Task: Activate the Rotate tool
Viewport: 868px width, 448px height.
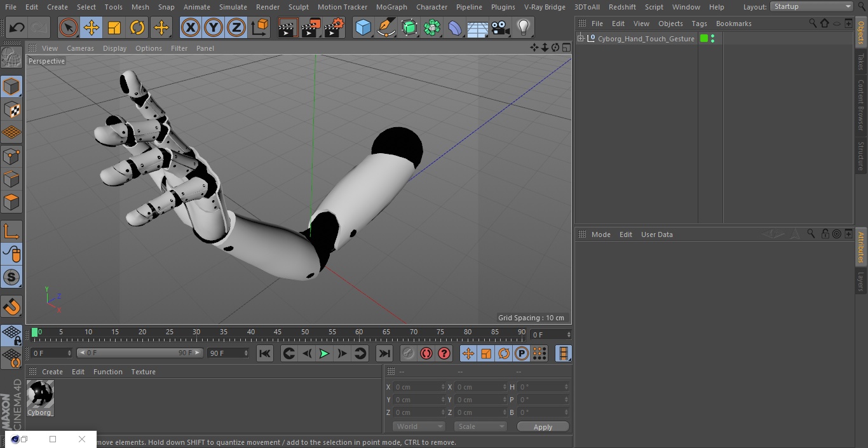Action: (x=137, y=28)
